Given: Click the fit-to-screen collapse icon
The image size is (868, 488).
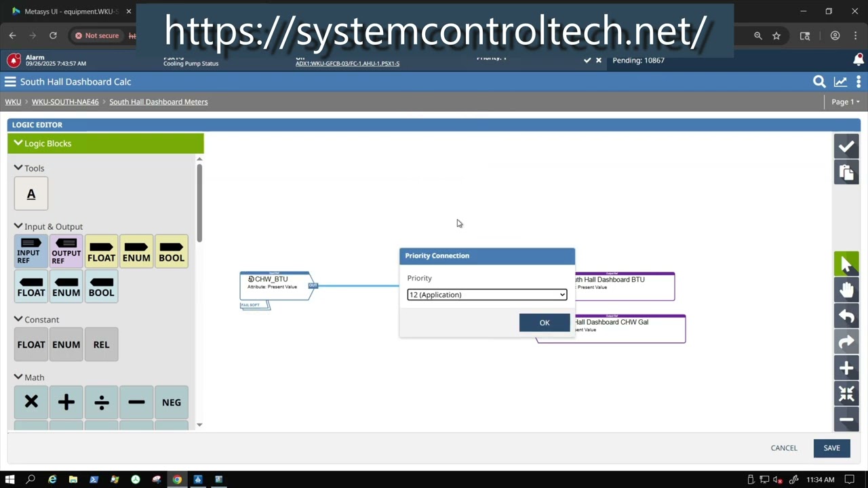Looking at the screenshot, I should point(846,394).
